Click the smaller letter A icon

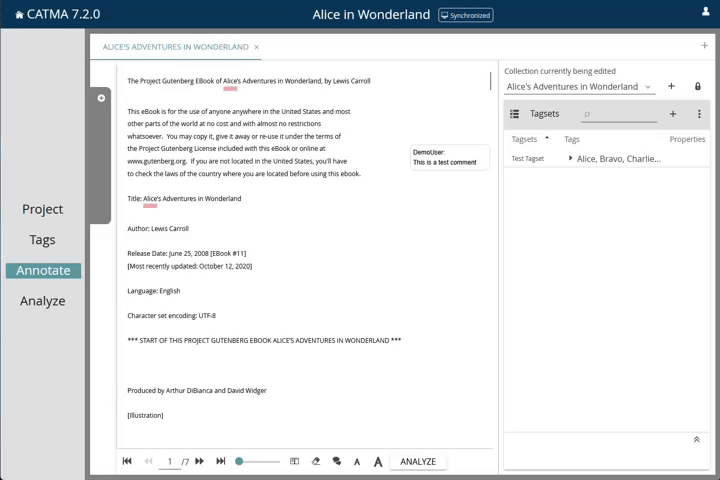pyautogui.click(x=357, y=462)
